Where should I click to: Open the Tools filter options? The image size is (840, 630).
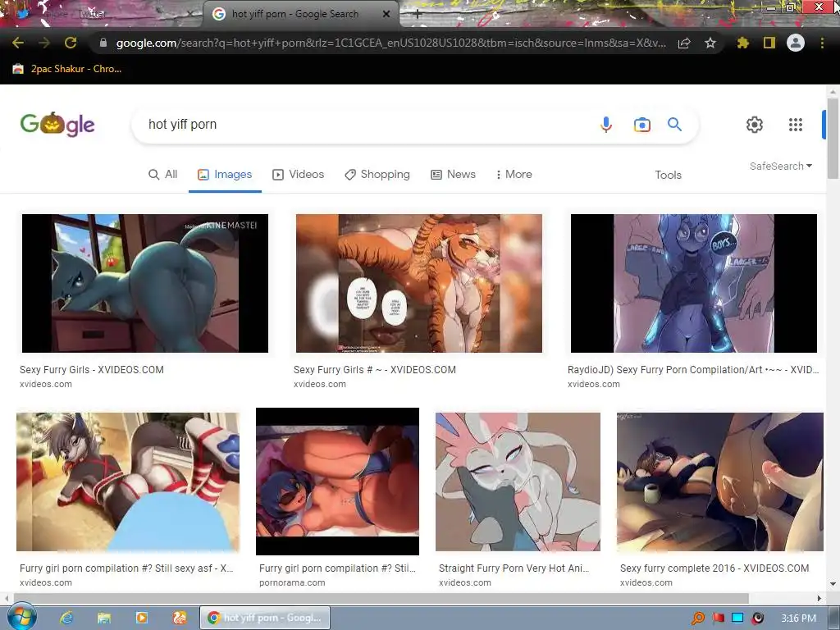(668, 176)
